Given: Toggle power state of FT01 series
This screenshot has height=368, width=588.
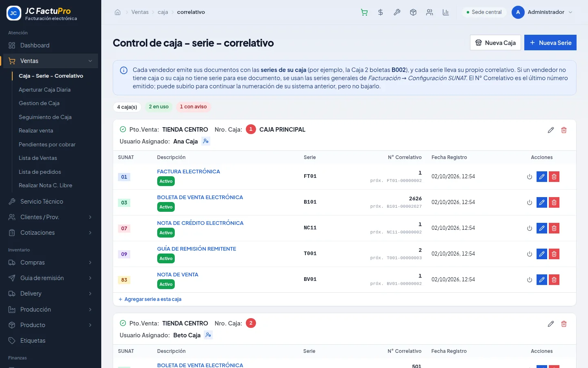Looking at the screenshot, I should tap(530, 177).
